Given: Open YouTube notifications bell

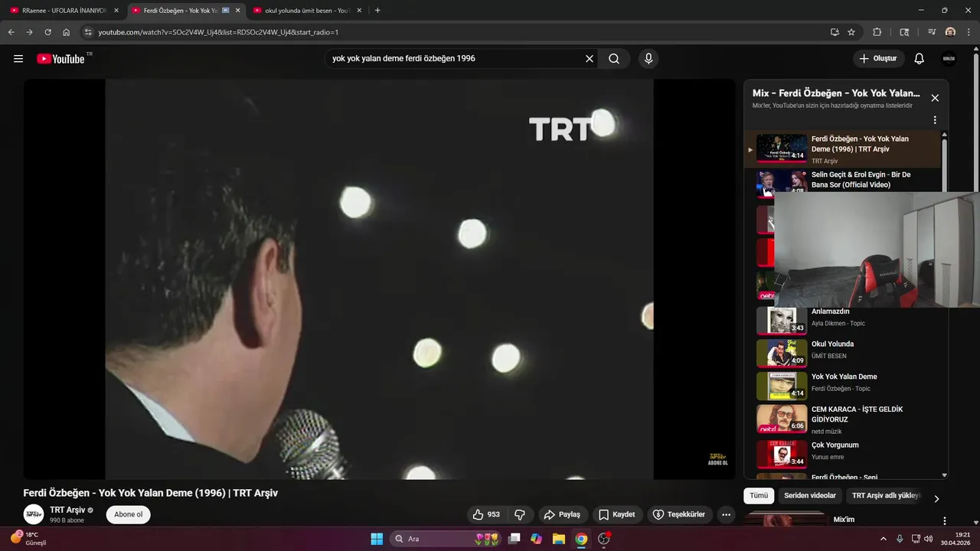Looking at the screenshot, I should click(x=920, y=59).
